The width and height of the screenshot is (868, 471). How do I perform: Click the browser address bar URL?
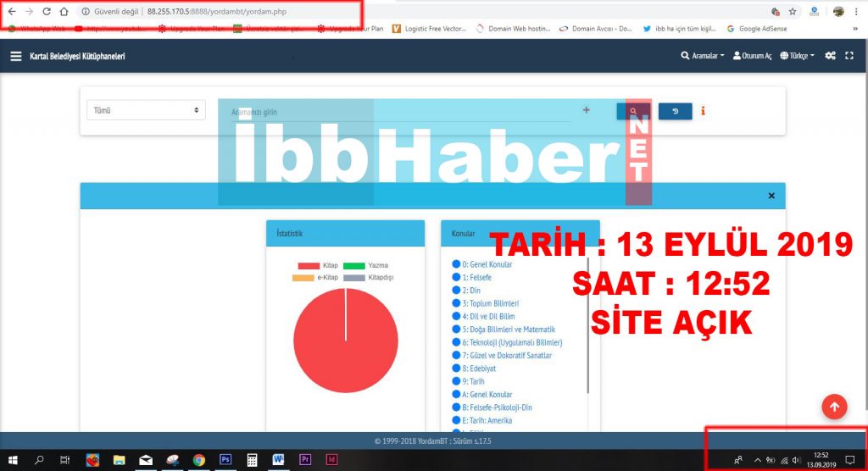point(217,11)
